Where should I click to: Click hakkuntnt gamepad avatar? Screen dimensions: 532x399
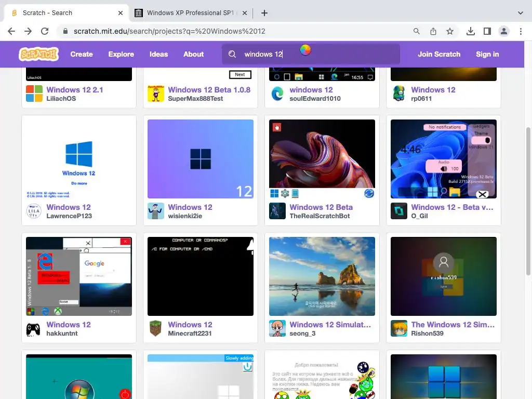pyautogui.click(x=34, y=328)
